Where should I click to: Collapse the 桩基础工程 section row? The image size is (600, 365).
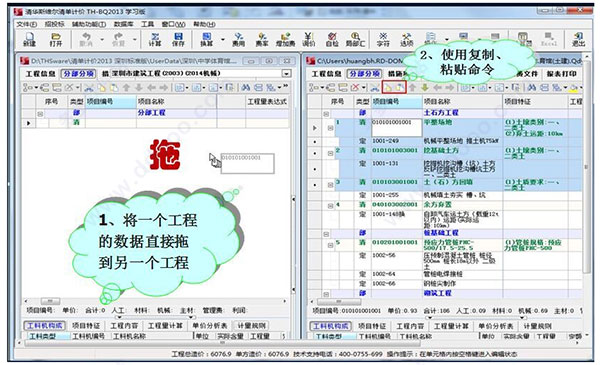pyautogui.click(x=326, y=233)
